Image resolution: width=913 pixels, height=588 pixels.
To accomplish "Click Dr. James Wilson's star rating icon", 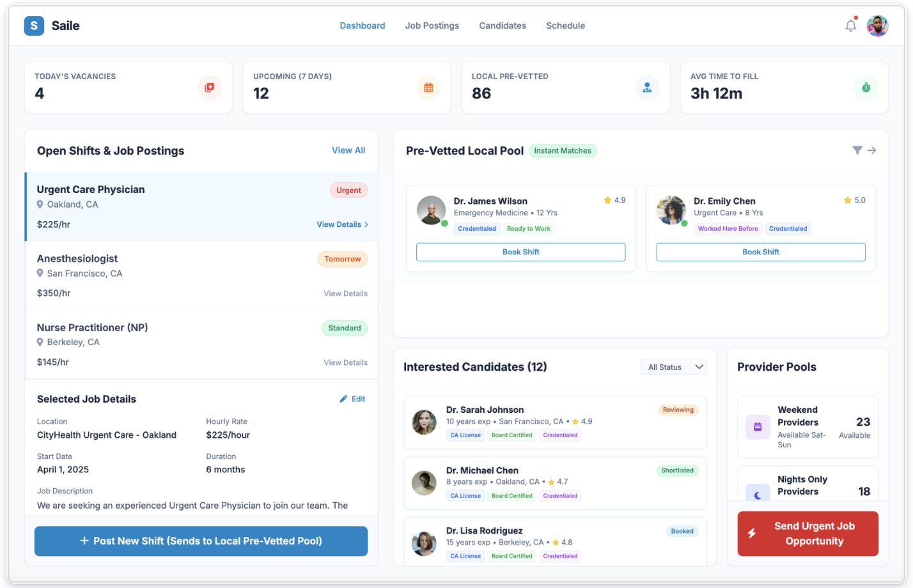I will pyautogui.click(x=607, y=200).
